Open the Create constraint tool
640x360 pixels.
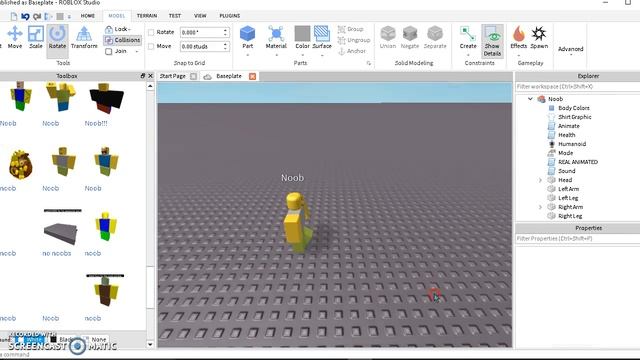click(468, 37)
